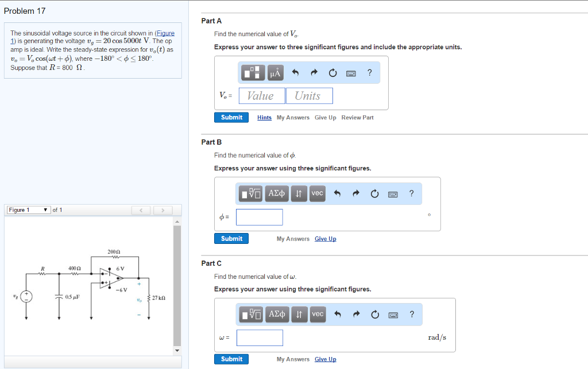This screenshot has width=588, height=369.
Task: Click the Units input field for Vo
Action: pos(309,96)
